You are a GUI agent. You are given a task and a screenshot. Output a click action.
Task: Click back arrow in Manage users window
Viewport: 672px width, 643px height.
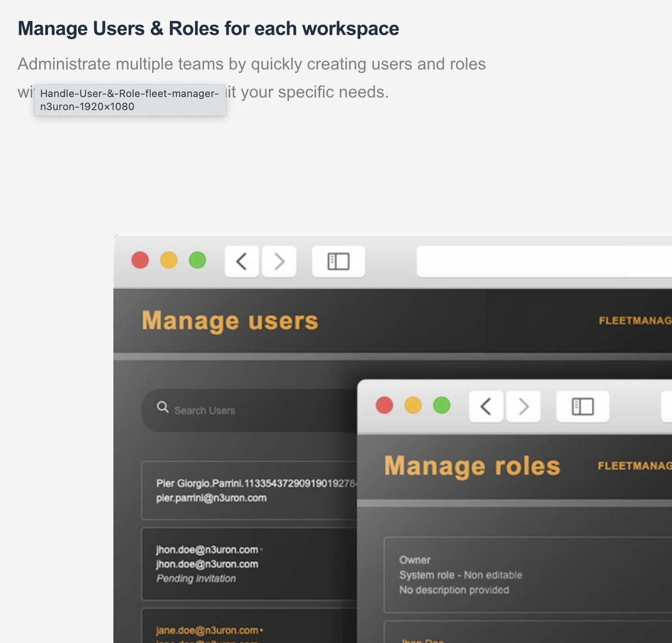242,261
